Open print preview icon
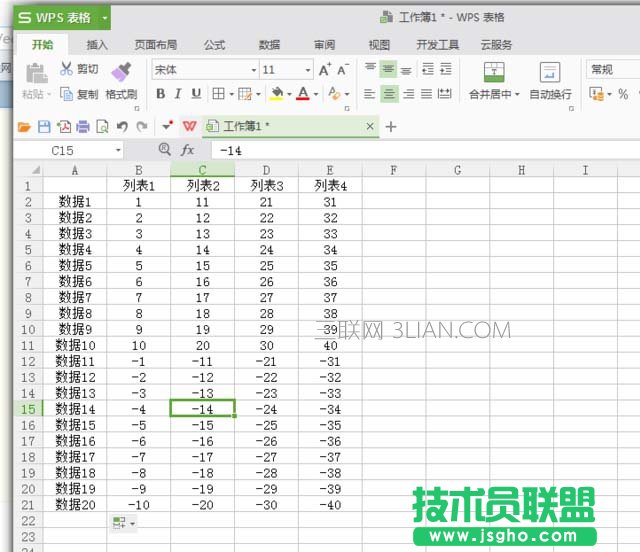The image size is (640, 552). pos(102,127)
